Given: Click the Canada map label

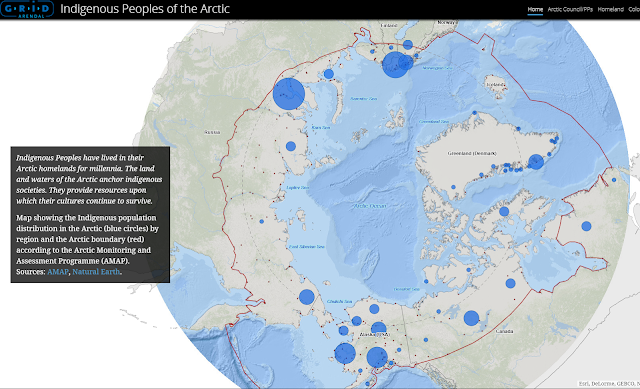Looking at the screenshot, I should (504, 331).
